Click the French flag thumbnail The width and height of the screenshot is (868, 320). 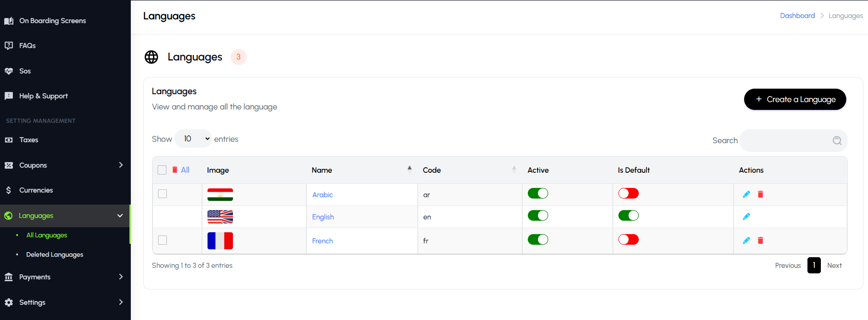[220, 241]
